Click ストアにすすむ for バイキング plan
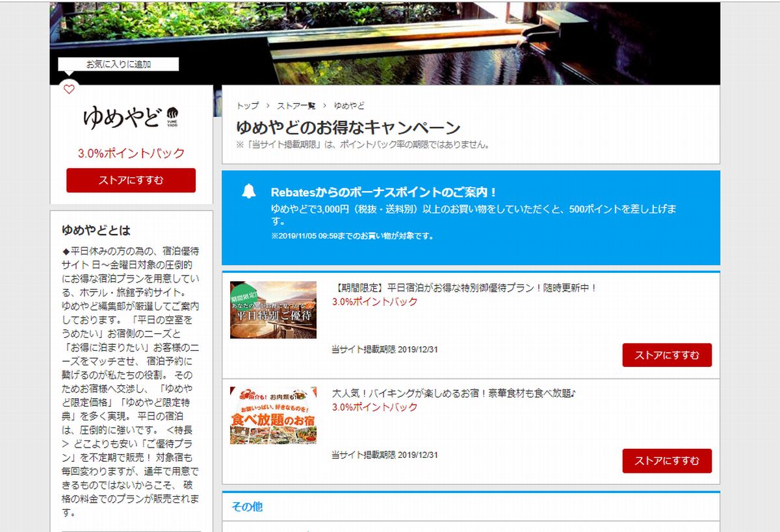 point(667,461)
